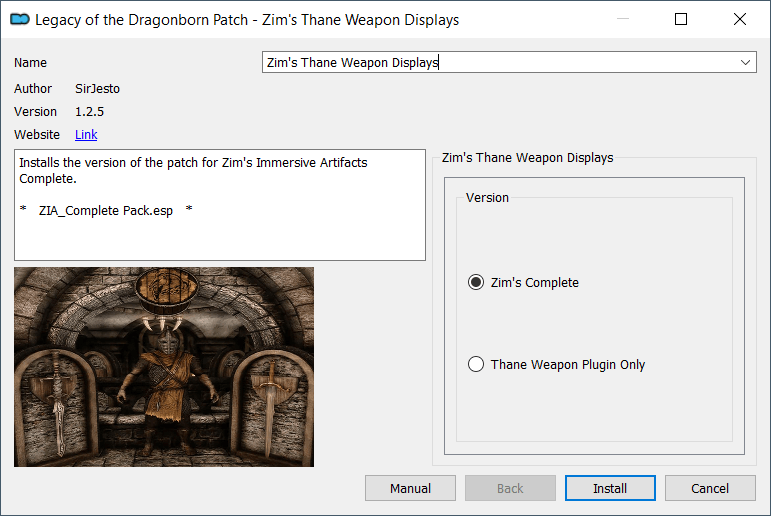Click the version value 1.2.5
The width and height of the screenshot is (771, 516).
coord(89,112)
